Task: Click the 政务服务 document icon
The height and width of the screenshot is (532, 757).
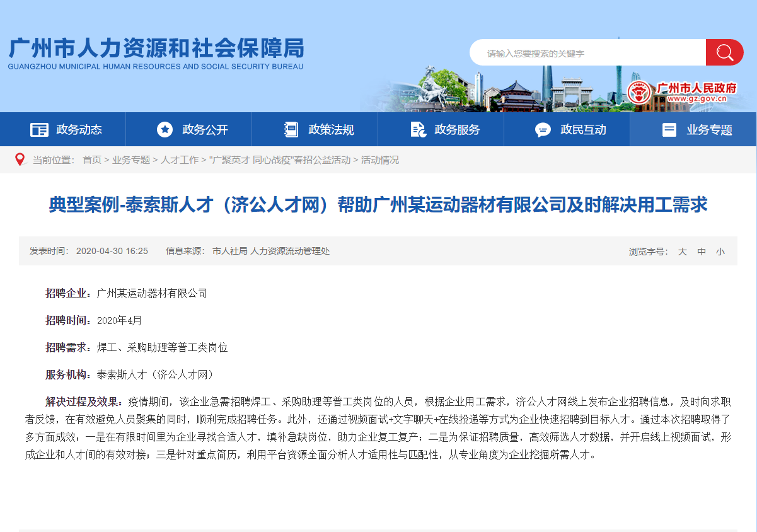Action: 418,130
